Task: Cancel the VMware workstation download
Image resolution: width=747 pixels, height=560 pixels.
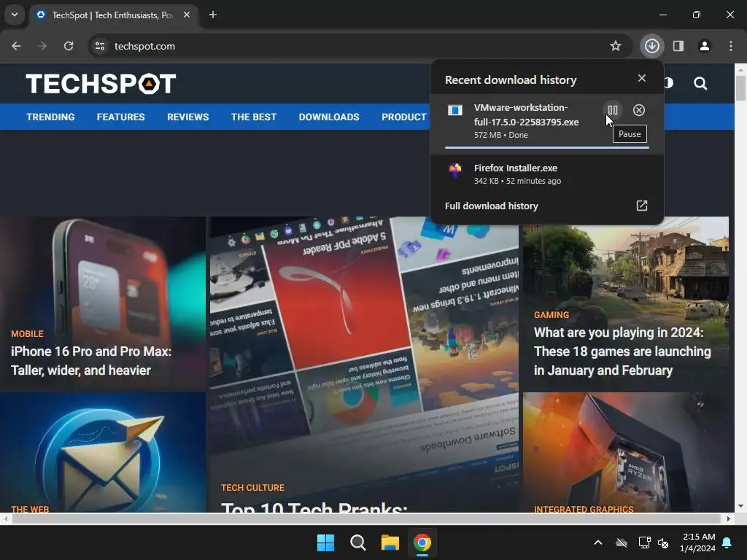Action: pyautogui.click(x=639, y=111)
